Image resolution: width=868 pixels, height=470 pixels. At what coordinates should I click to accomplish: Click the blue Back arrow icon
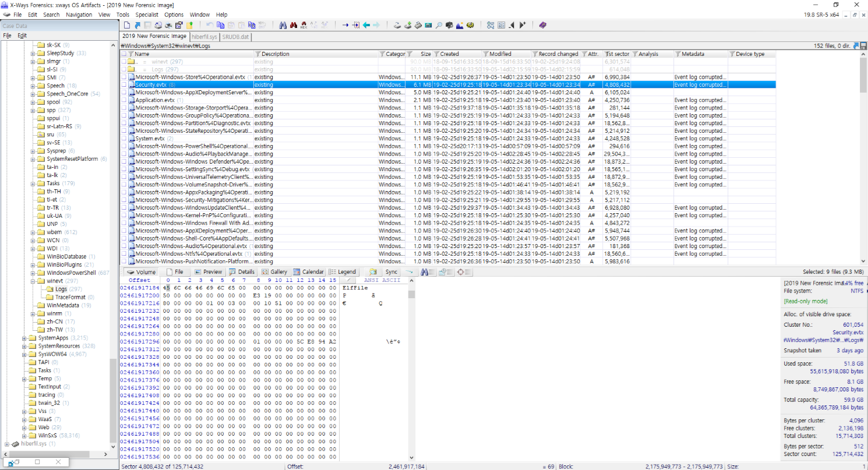[366, 25]
